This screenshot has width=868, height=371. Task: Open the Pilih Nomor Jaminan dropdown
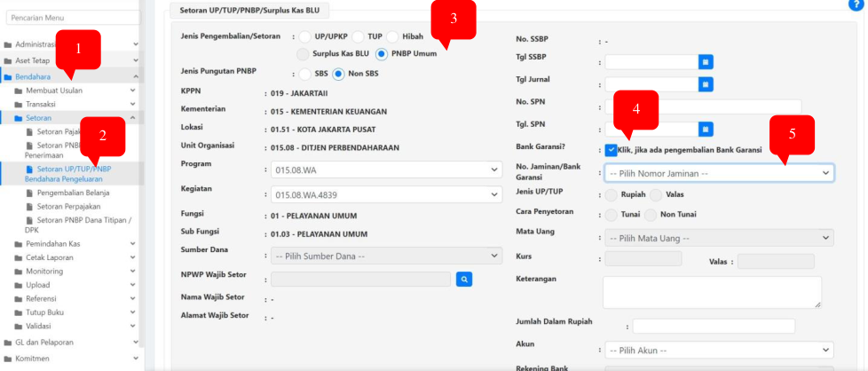(718, 173)
